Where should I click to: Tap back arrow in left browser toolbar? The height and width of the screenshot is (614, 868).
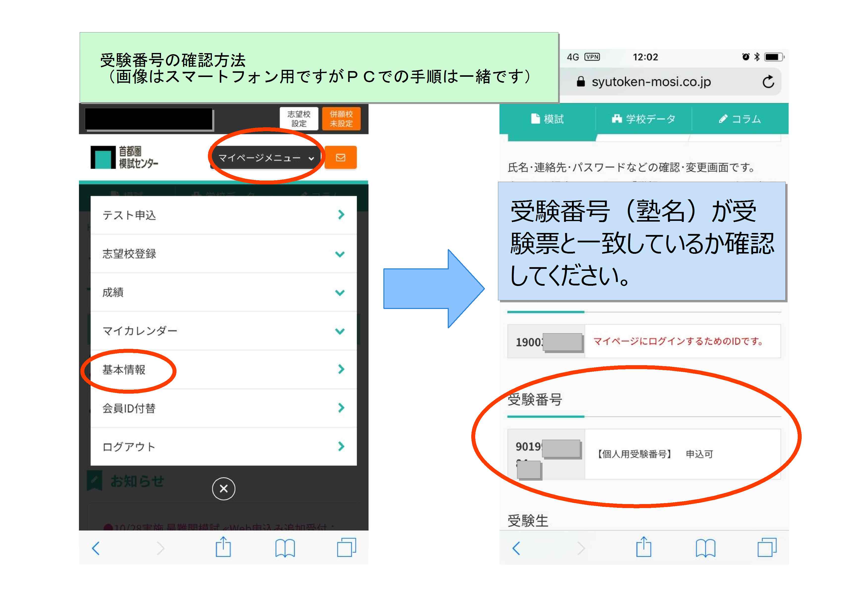point(96,548)
